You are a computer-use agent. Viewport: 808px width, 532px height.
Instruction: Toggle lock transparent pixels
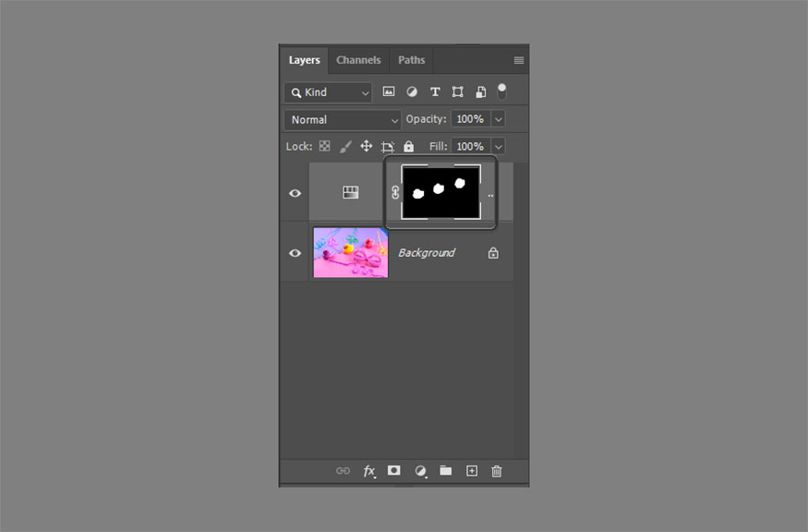coord(325,147)
